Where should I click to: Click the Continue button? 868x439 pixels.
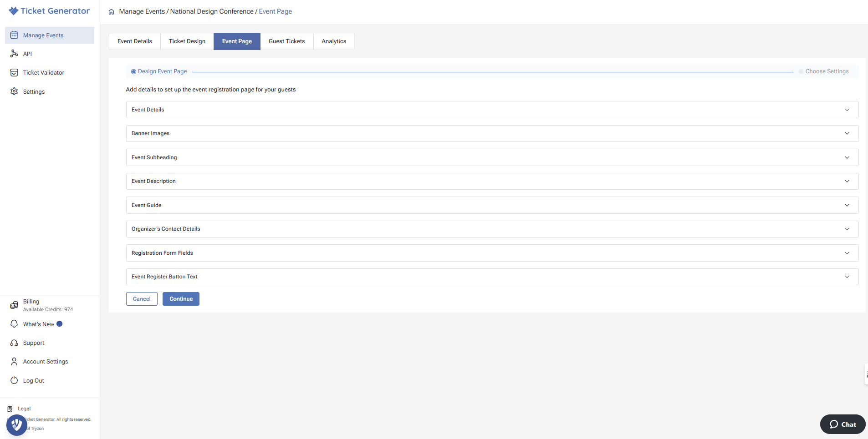click(x=181, y=299)
